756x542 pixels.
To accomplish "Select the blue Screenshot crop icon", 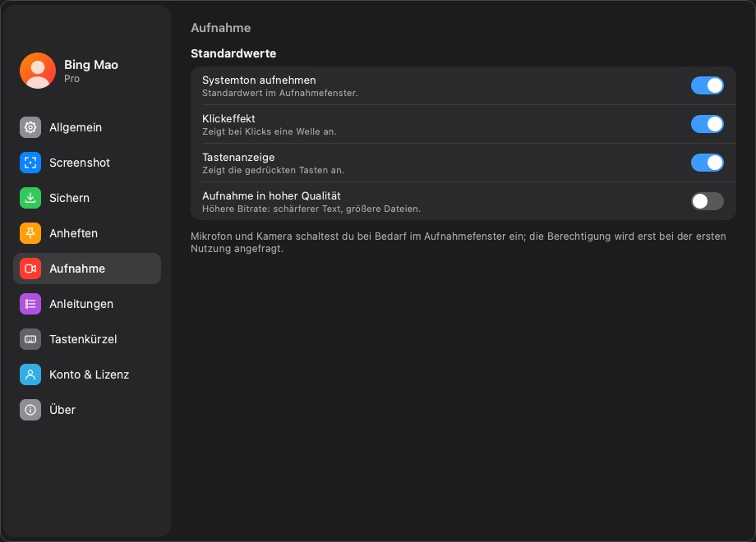I will [30, 163].
